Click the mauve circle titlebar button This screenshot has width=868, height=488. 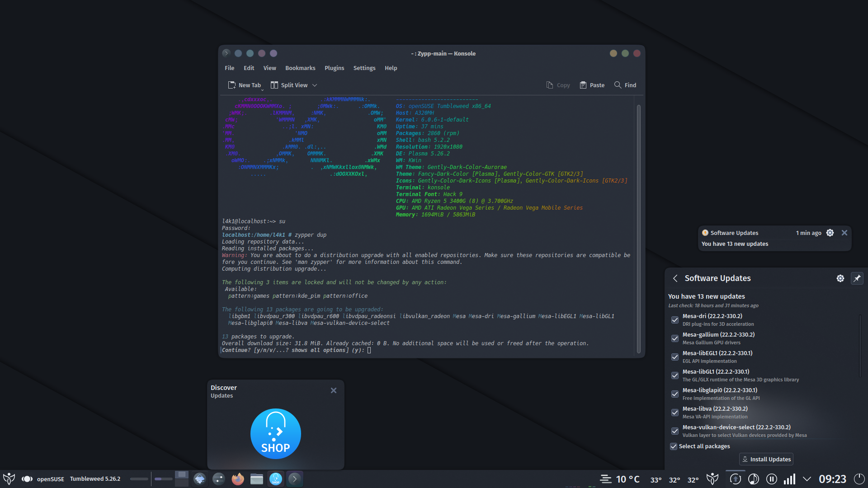coord(262,53)
